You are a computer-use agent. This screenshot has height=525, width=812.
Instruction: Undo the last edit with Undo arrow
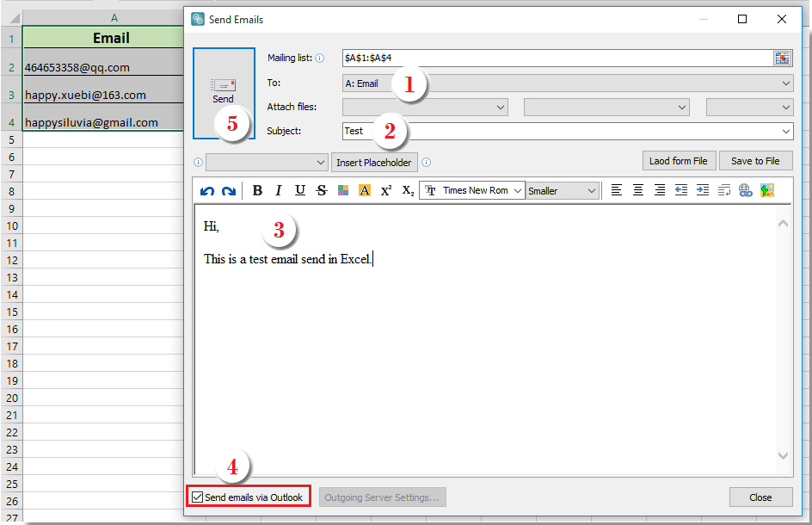click(206, 190)
